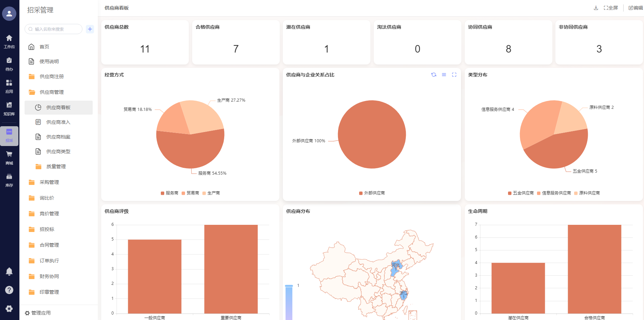Expand the 采购管理 folder
This screenshot has width=644, height=320.
point(49,182)
